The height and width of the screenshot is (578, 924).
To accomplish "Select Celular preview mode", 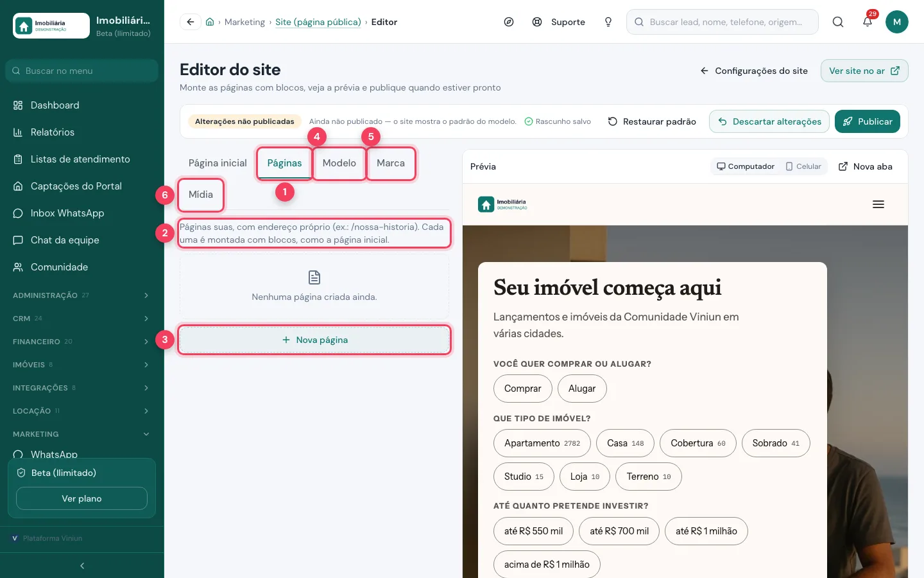I will [803, 166].
